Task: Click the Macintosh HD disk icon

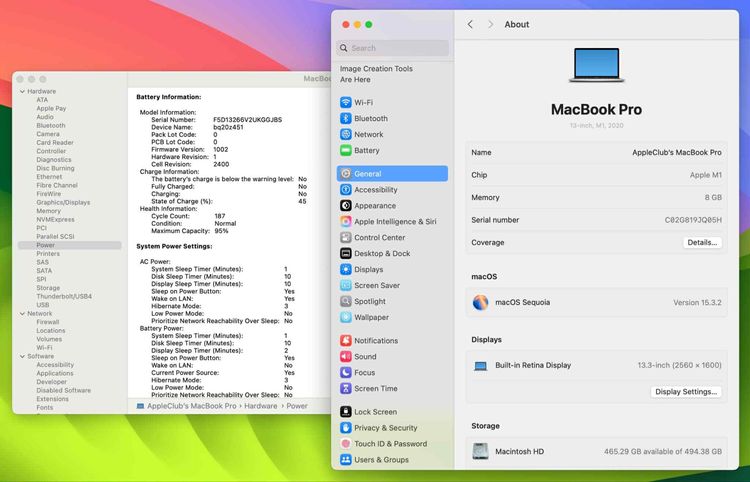Action: click(x=480, y=451)
